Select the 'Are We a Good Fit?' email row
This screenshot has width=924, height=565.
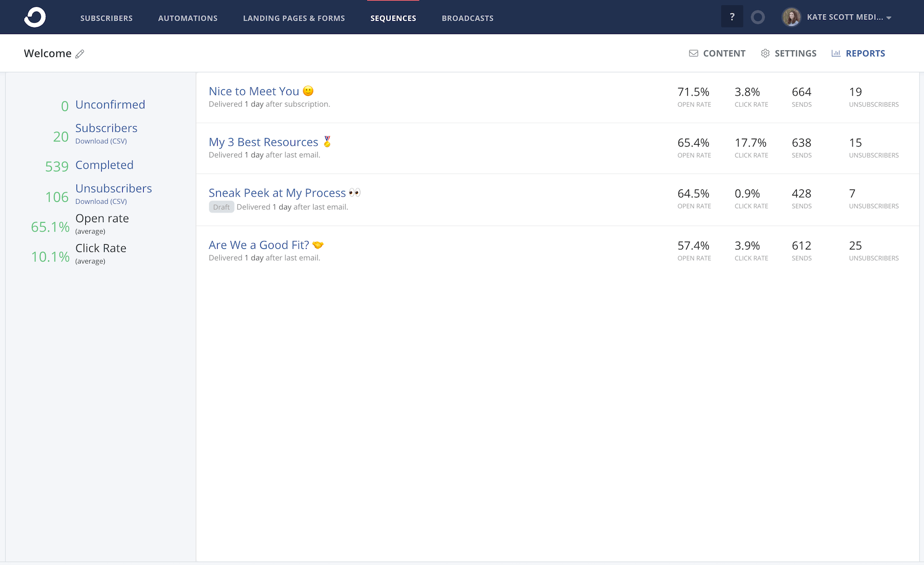(x=259, y=245)
